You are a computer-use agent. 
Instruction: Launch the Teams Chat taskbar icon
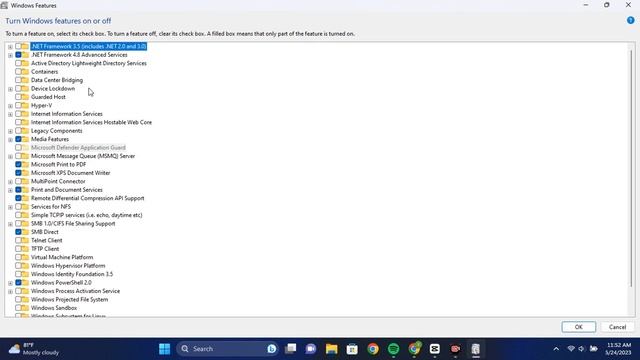tap(311, 349)
